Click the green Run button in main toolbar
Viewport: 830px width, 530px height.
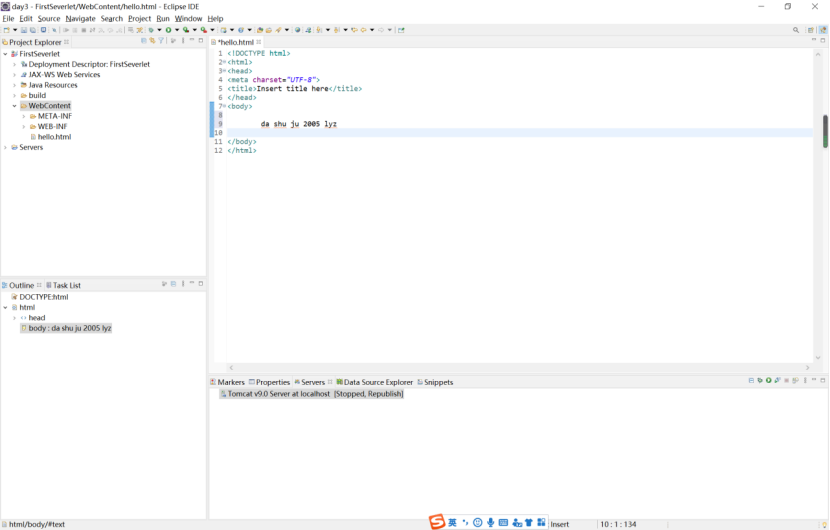(x=168, y=30)
